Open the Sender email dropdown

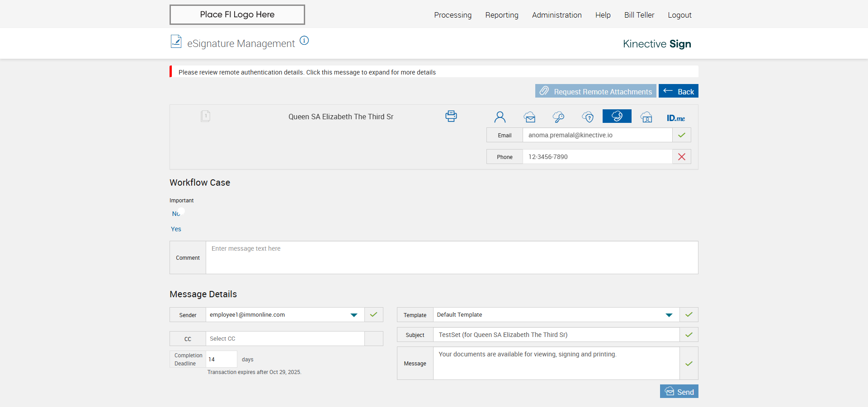[x=354, y=315]
